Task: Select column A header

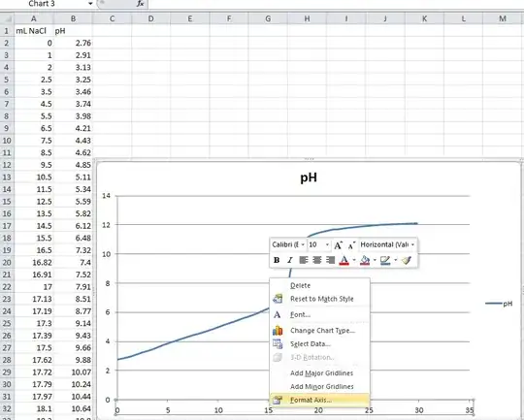Action: [x=33, y=18]
